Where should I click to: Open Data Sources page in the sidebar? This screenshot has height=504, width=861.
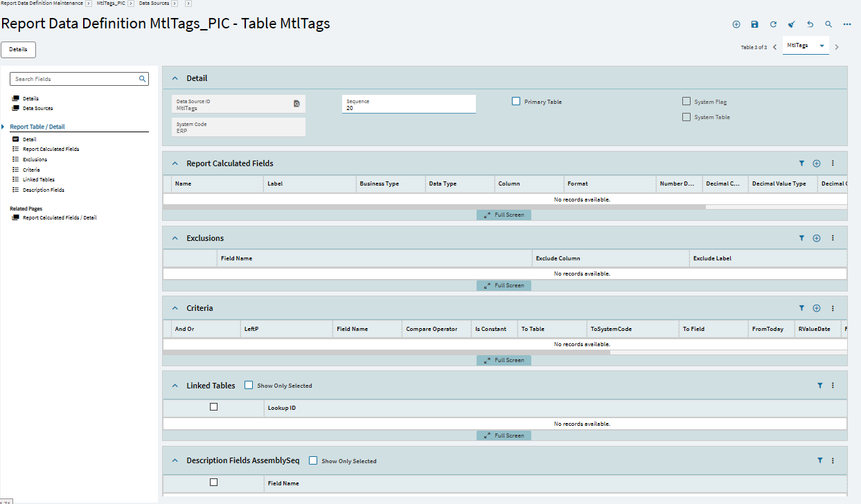37,108
